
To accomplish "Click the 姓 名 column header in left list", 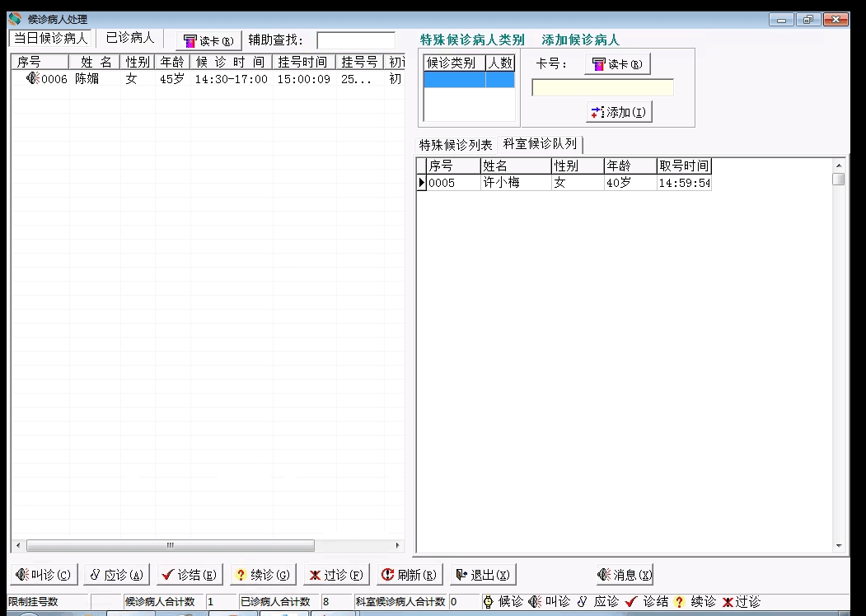I will pyautogui.click(x=95, y=62).
